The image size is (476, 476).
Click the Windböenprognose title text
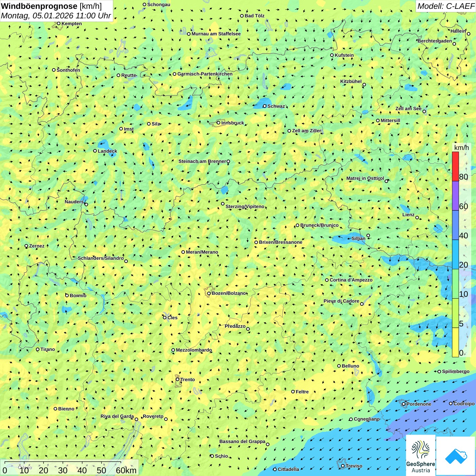pos(39,6)
